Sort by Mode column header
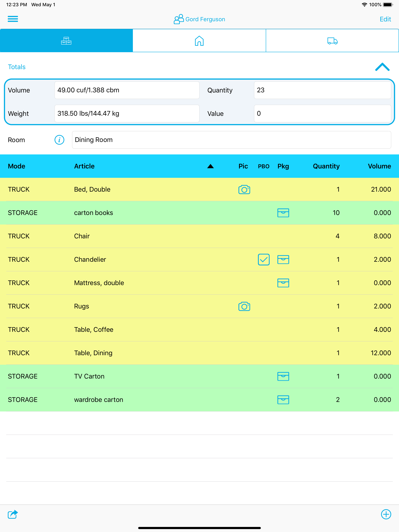 (17, 166)
